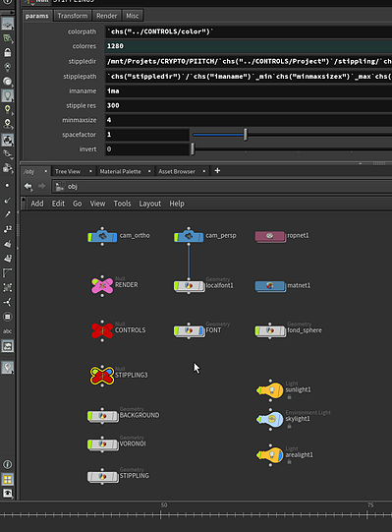Screen dimensions: 392x532
Task: Click the sunlight1 light bulb icon
Action: click(x=270, y=390)
